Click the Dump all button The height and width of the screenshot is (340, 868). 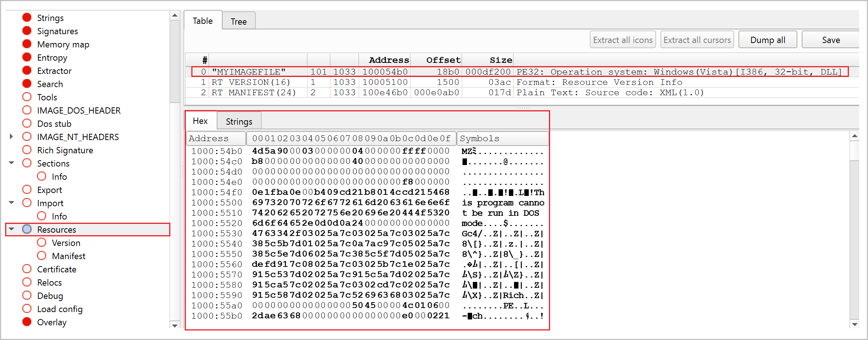point(768,40)
